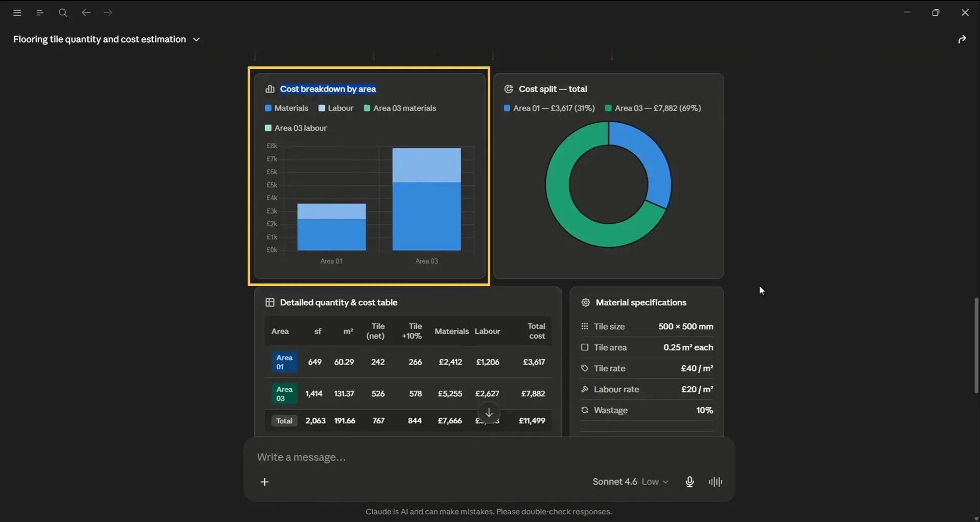The width and height of the screenshot is (980, 522).
Task: Go back with the left arrow
Action: (x=86, y=13)
